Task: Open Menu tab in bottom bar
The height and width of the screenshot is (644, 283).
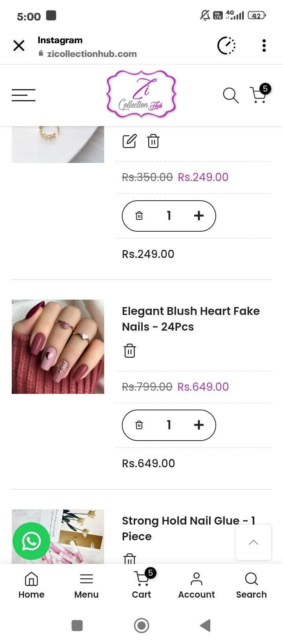Action: (86, 585)
